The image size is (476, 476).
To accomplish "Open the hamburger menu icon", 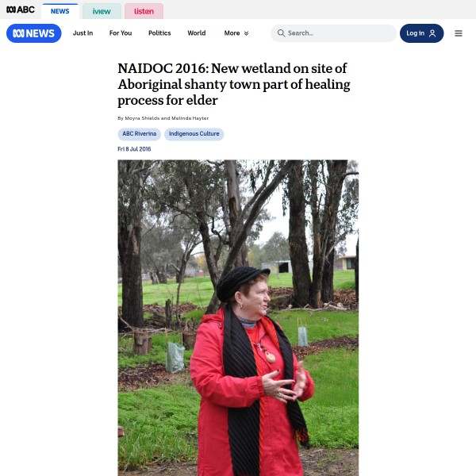I will [459, 33].
